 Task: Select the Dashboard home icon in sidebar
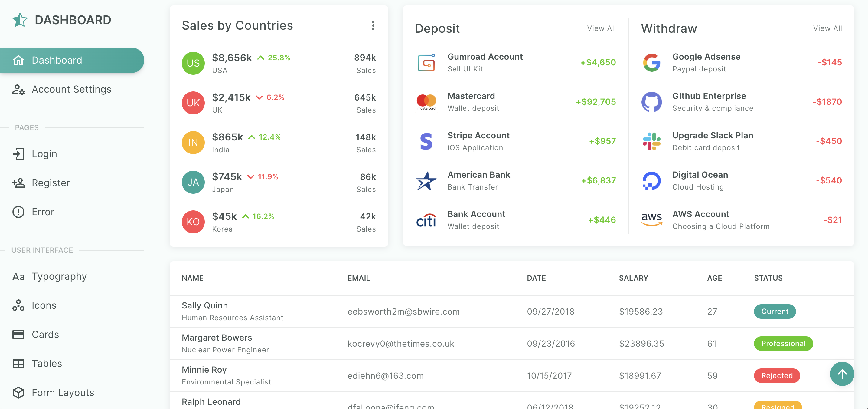(18, 60)
